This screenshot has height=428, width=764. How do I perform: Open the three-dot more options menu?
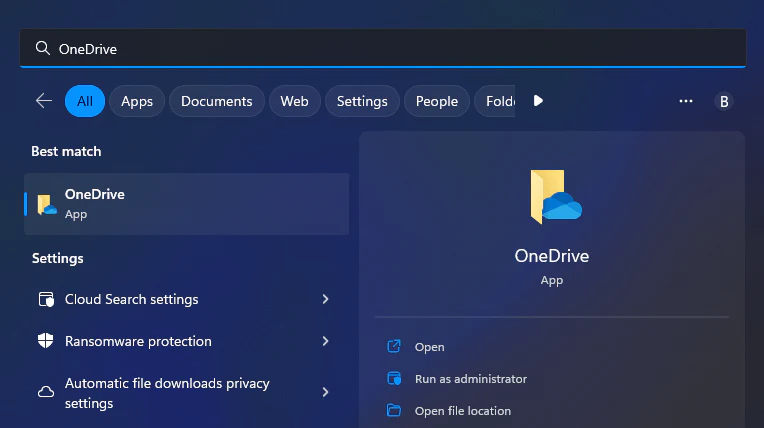pos(686,101)
